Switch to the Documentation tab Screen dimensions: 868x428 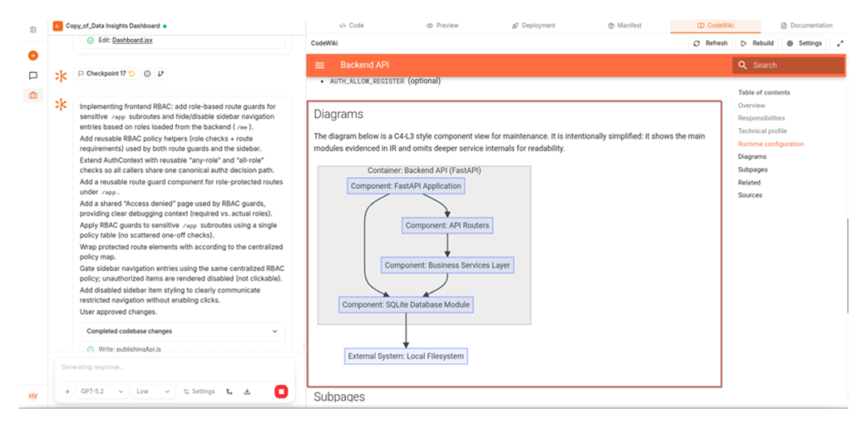[807, 25]
